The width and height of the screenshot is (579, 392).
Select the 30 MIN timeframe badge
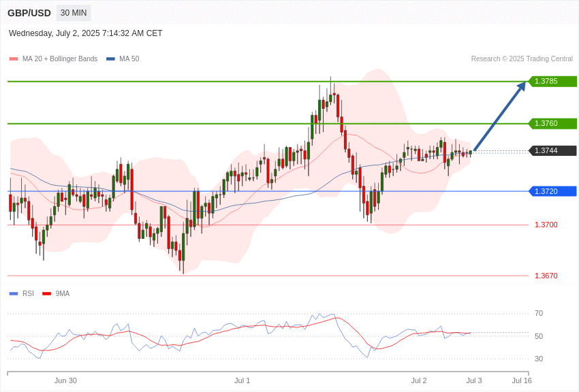(74, 13)
